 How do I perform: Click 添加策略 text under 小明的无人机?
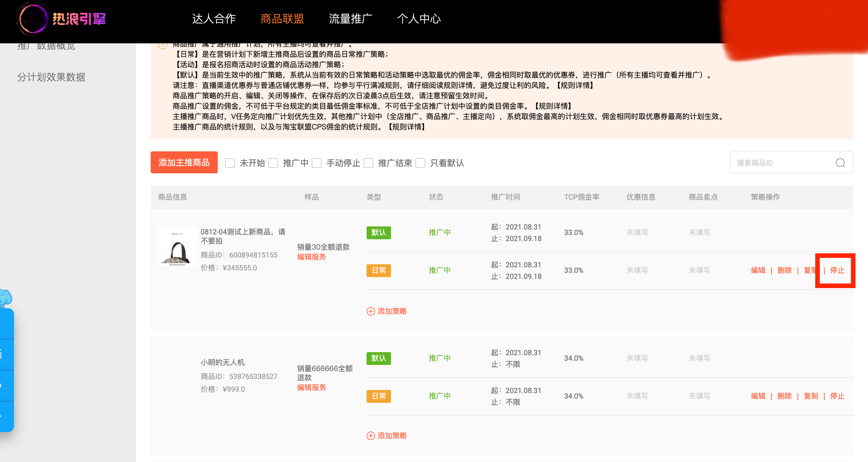click(392, 436)
